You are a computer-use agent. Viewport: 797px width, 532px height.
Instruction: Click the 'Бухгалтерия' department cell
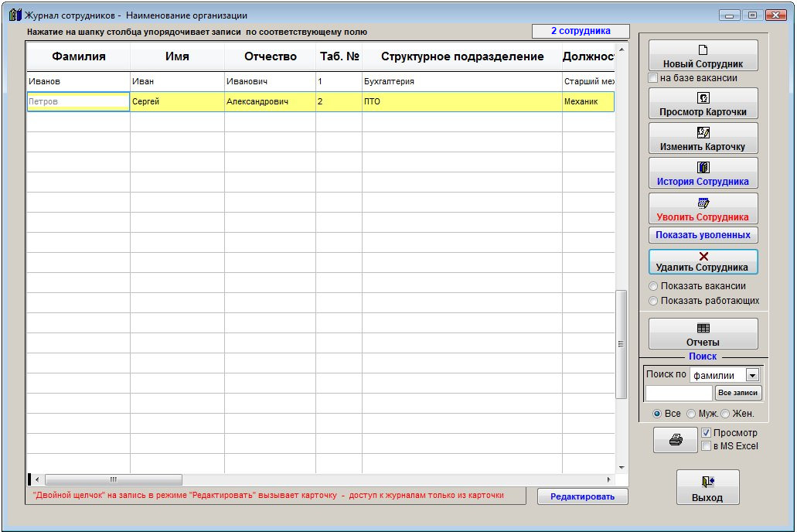pyautogui.click(x=462, y=81)
